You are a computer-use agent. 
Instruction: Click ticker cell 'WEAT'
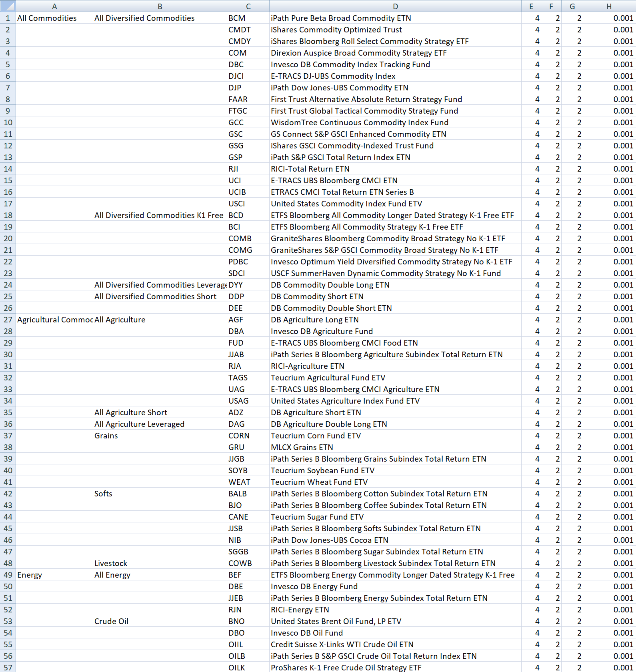(248, 482)
